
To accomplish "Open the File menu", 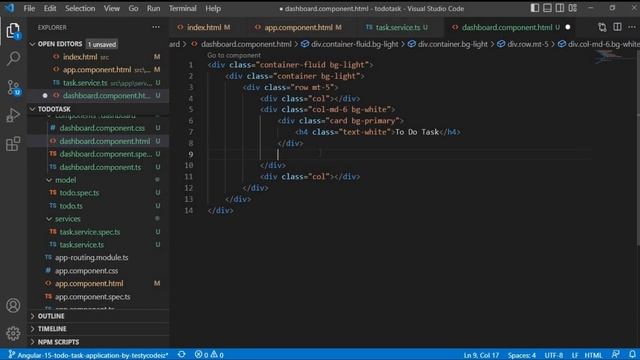I will point(29,9).
